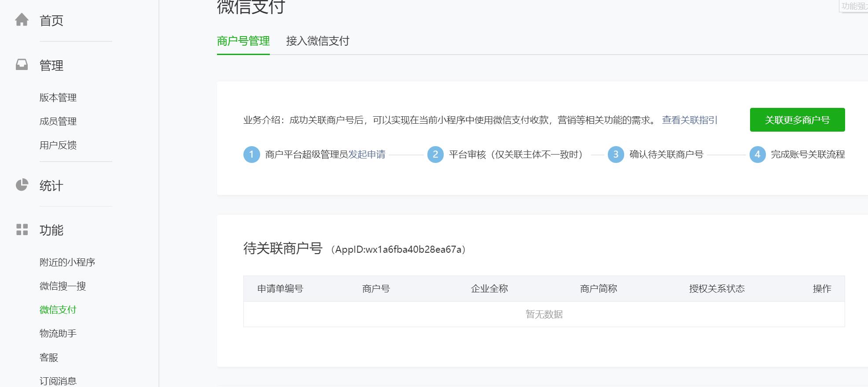The image size is (868, 387).
Task: Click the 微信支付 page title
Action: pos(251,7)
